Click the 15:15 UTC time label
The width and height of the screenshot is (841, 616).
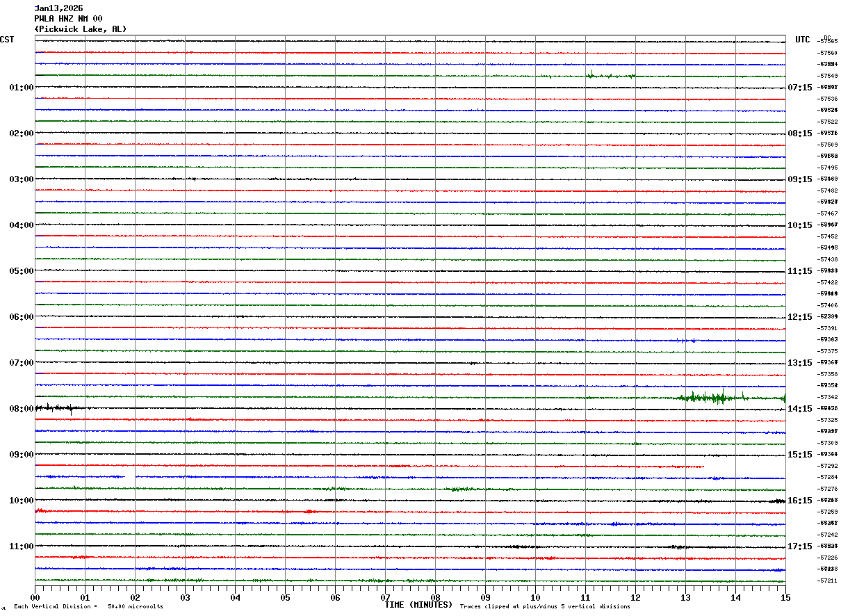800,455
